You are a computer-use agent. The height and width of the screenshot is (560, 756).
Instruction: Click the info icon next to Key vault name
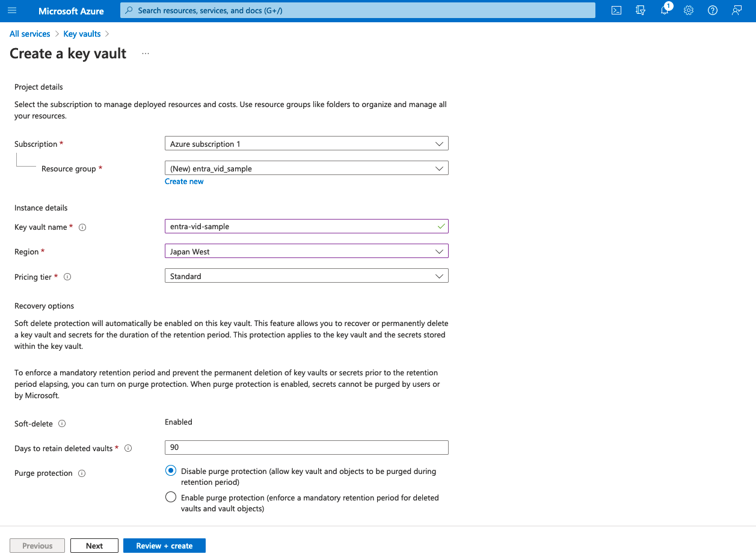(82, 227)
